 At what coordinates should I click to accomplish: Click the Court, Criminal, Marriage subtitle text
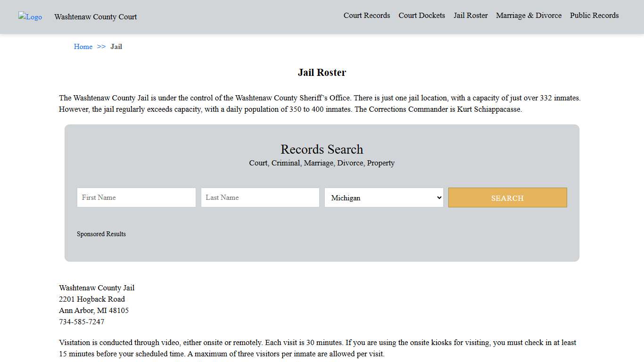[322, 163]
